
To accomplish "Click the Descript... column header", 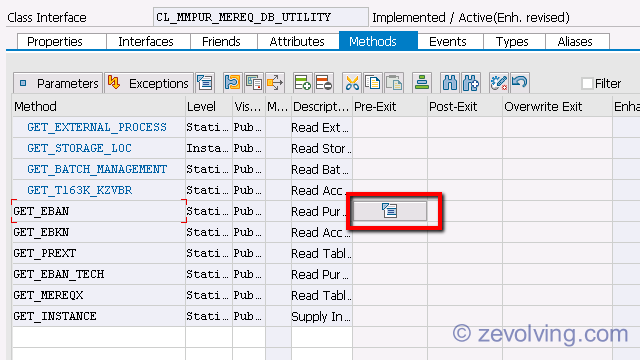I will coord(321,107).
